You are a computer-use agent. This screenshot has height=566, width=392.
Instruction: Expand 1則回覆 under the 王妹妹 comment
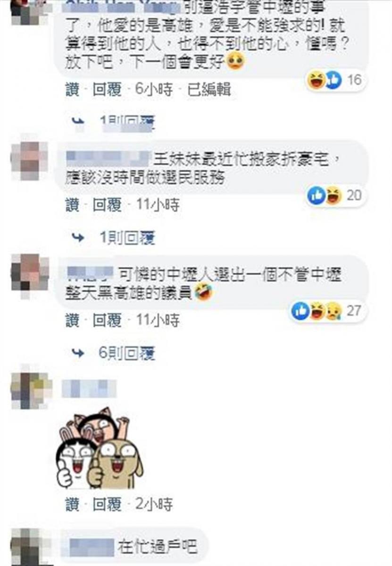(127, 239)
